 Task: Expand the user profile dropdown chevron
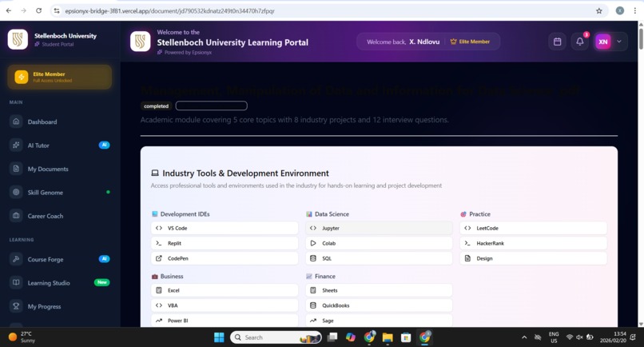tap(619, 42)
